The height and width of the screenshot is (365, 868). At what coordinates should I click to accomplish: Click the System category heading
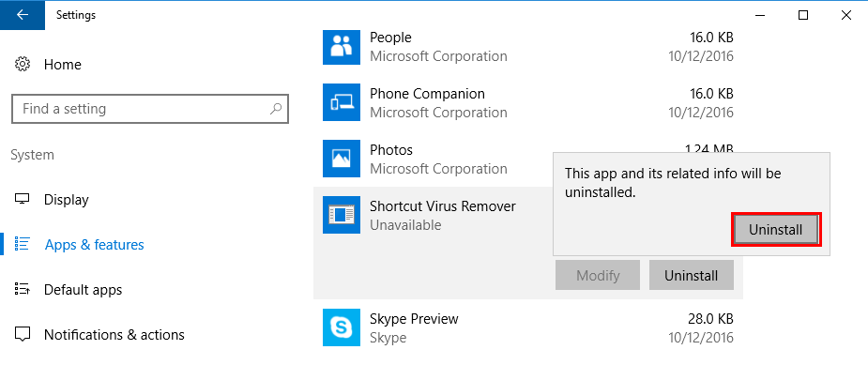(x=32, y=155)
